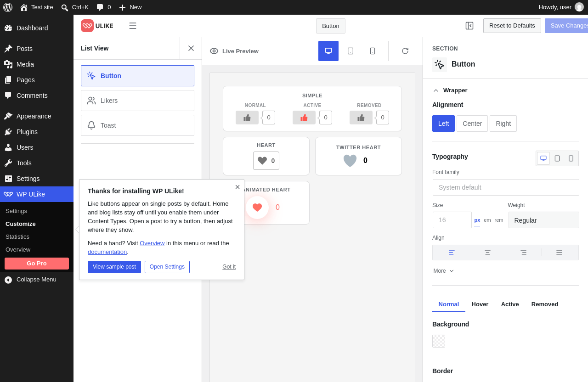Image resolution: width=588 pixels, height=382 pixels.
Task: Set text align to justify
Action: pos(559,253)
